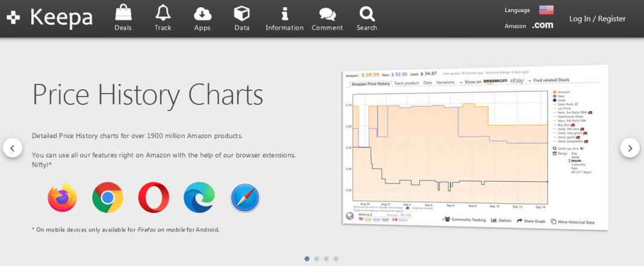This screenshot has width=644, height=266.
Task: Choose the Chrome browser extension icon
Action: [x=107, y=197]
